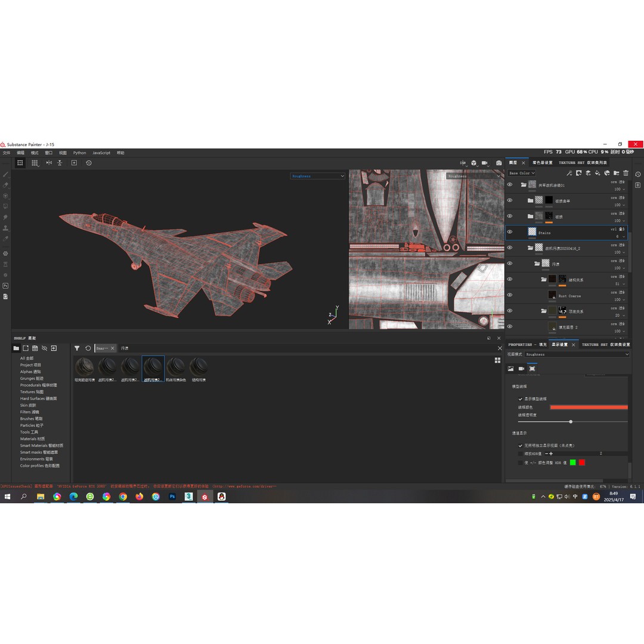Click the shelf hidden-eye icon
This screenshot has height=644, width=644.
(x=44, y=348)
